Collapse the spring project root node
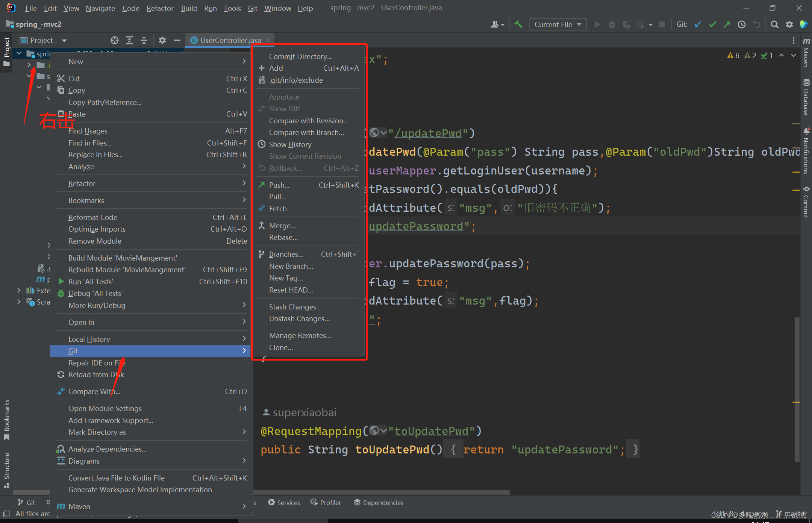The width and height of the screenshot is (812, 523). pyautogui.click(x=19, y=54)
